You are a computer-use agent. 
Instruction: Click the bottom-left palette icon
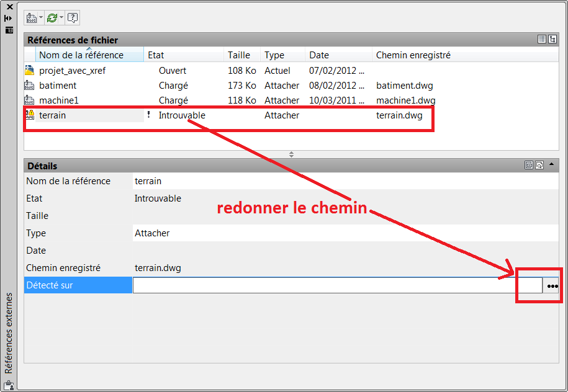click(x=9, y=385)
